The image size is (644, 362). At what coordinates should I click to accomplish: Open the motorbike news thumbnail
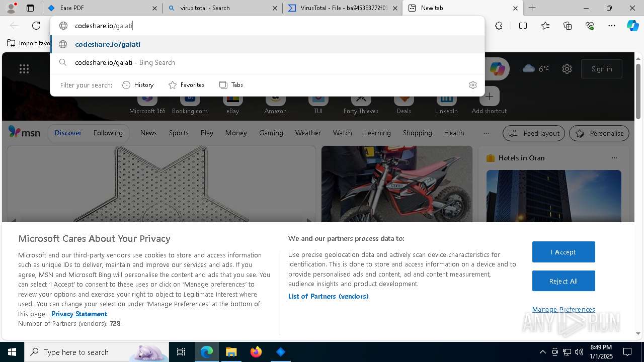pyautogui.click(x=397, y=184)
